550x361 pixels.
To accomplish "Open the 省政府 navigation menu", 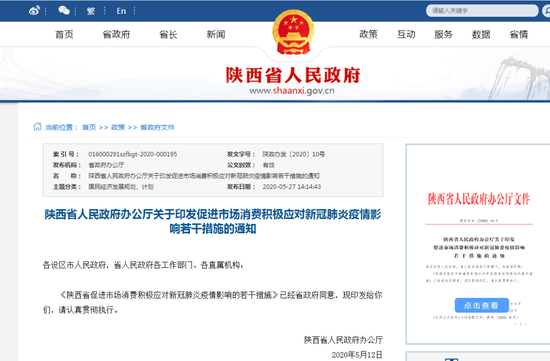I will [x=116, y=34].
